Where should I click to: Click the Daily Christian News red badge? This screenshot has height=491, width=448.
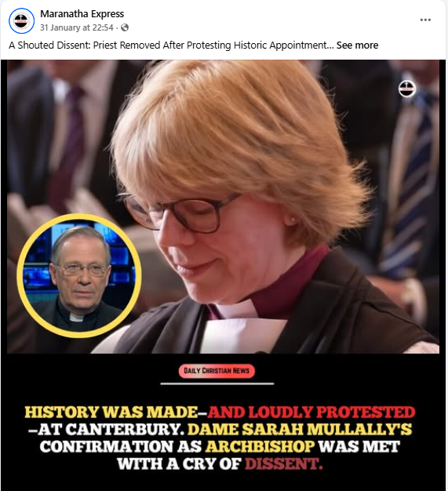point(217,371)
